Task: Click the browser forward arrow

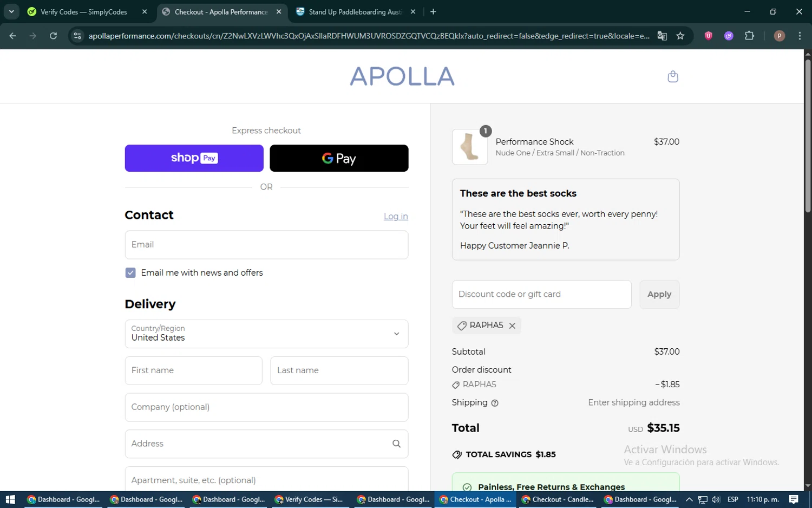Action: tap(33, 36)
